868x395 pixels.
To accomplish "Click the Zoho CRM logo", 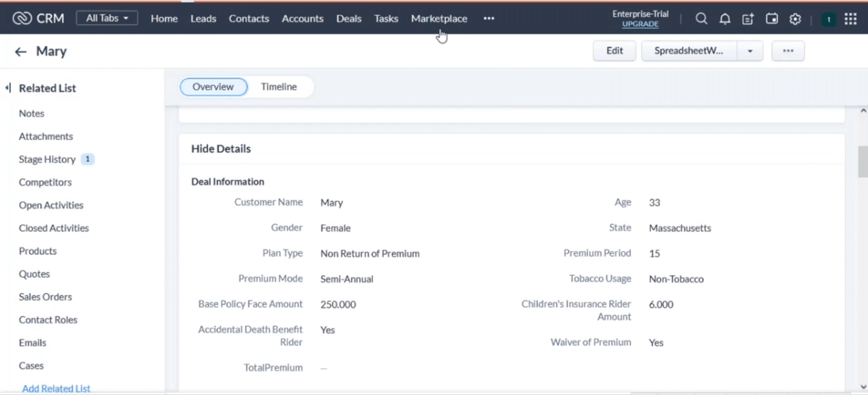I will [38, 18].
